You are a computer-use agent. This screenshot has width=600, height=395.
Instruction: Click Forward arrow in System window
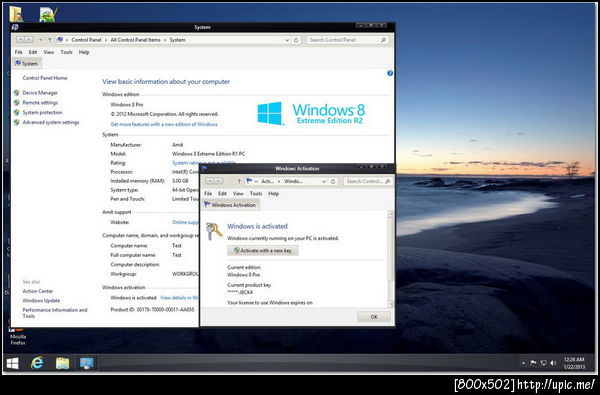point(29,40)
